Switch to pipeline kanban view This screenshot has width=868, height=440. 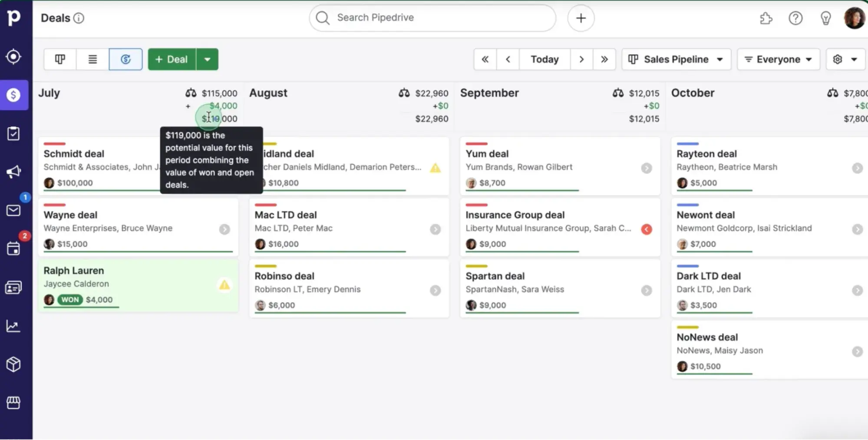[x=60, y=59]
